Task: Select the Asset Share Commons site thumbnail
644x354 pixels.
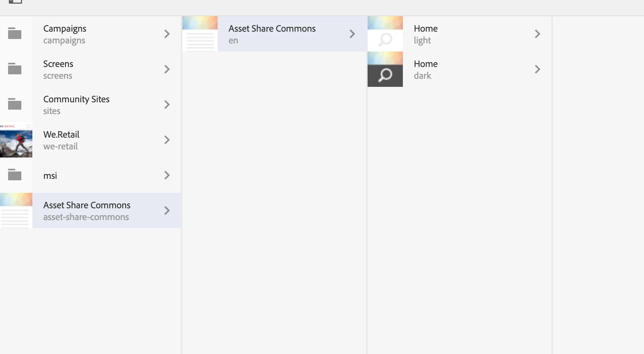Action: pyautogui.click(x=16, y=210)
